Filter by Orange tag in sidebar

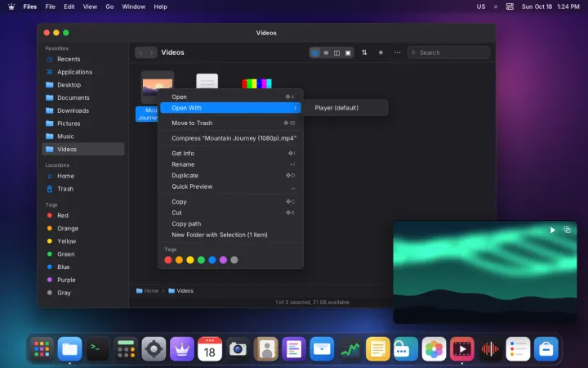pyautogui.click(x=82, y=228)
